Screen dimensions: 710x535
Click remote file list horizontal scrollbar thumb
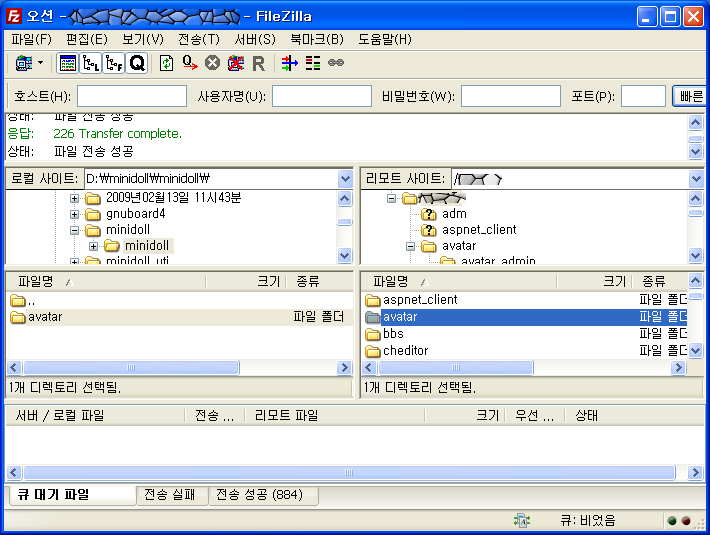tap(456, 368)
